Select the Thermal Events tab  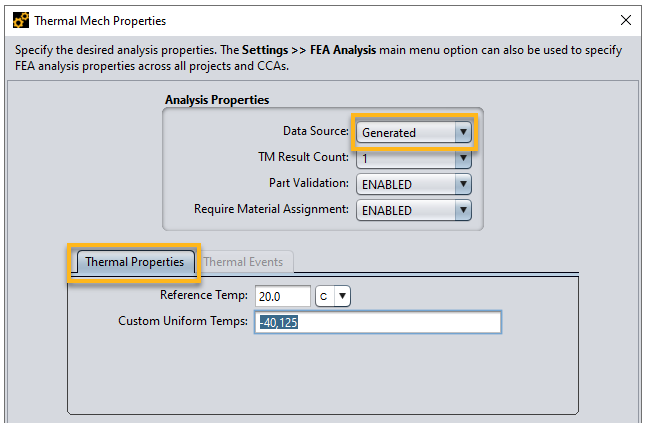click(x=243, y=262)
